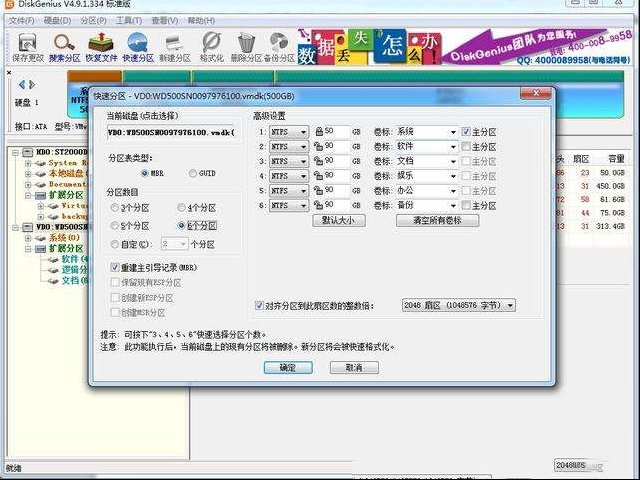The height and width of the screenshot is (480, 640).
Task: Open the 文件(F) menu
Action: tap(22, 20)
